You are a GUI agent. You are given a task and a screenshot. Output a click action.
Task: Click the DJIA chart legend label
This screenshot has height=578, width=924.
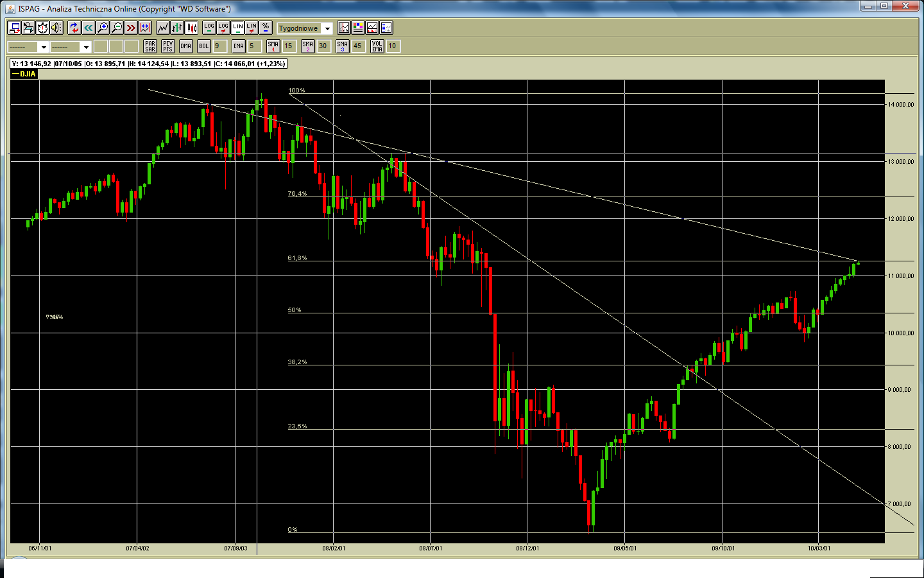[24, 74]
